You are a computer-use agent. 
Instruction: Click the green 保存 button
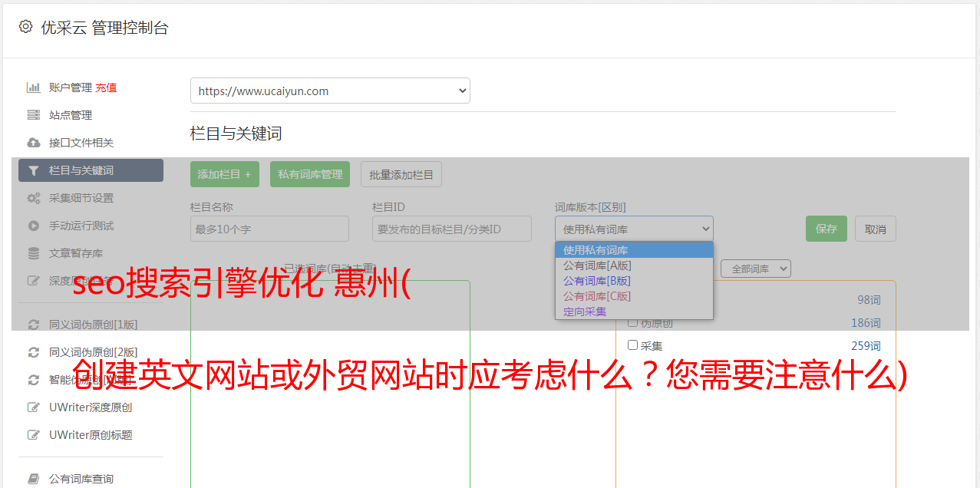point(827,229)
